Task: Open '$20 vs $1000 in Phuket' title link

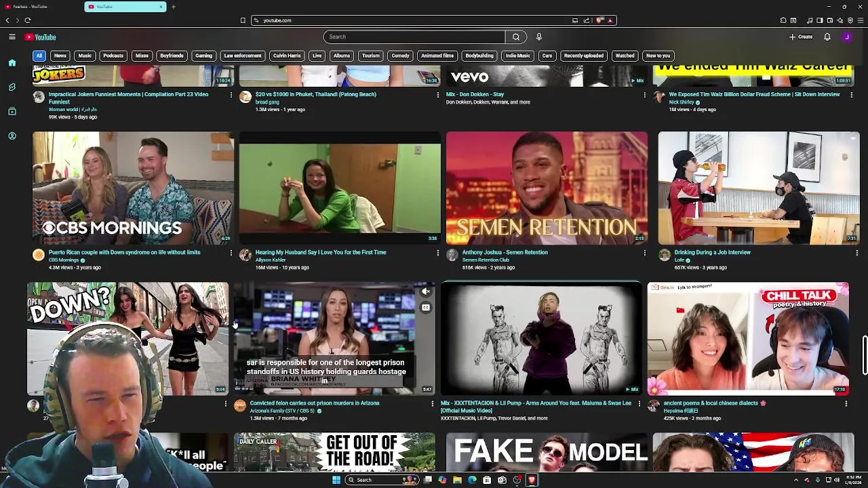Action: (x=316, y=94)
